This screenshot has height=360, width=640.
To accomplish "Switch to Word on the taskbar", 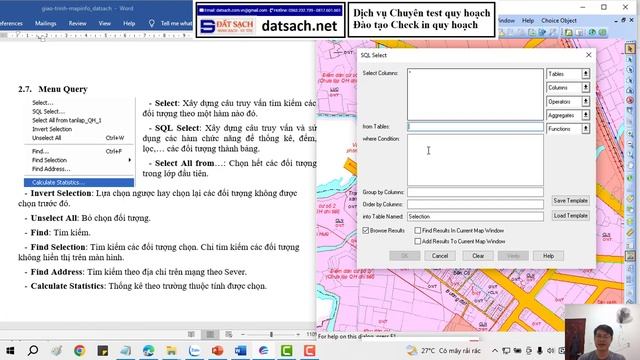I will tap(240, 351).
